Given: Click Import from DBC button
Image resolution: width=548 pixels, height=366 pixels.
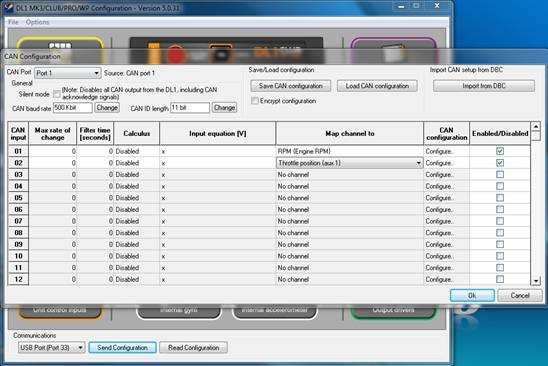Looking at the screenshot, I should [484, 86].
